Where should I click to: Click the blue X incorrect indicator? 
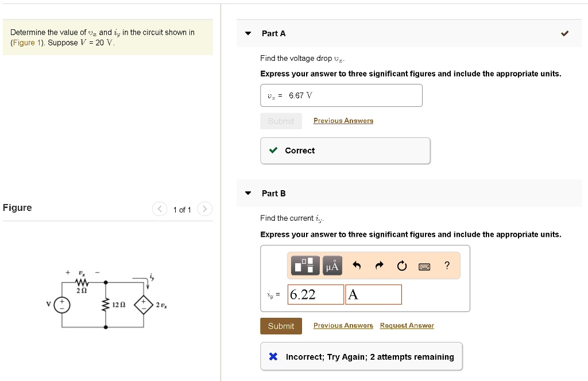pos(273,356)
